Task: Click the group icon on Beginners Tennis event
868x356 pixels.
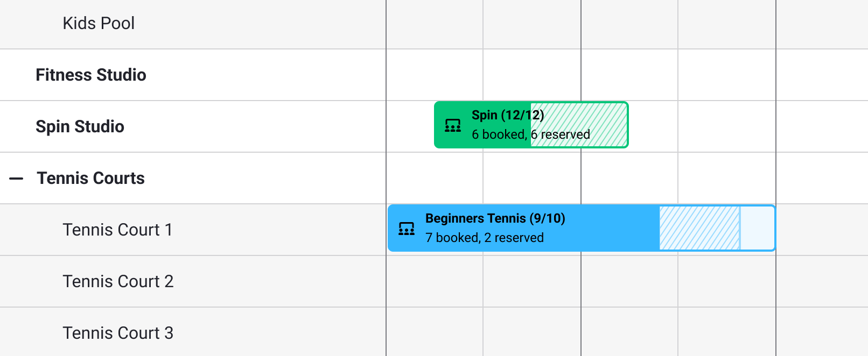Action: point(407,229)
